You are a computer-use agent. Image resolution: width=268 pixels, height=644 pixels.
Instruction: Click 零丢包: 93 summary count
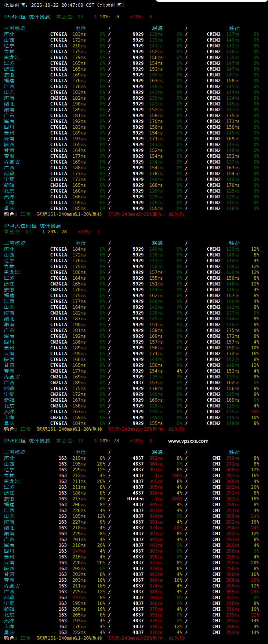(x=70, y=17)
